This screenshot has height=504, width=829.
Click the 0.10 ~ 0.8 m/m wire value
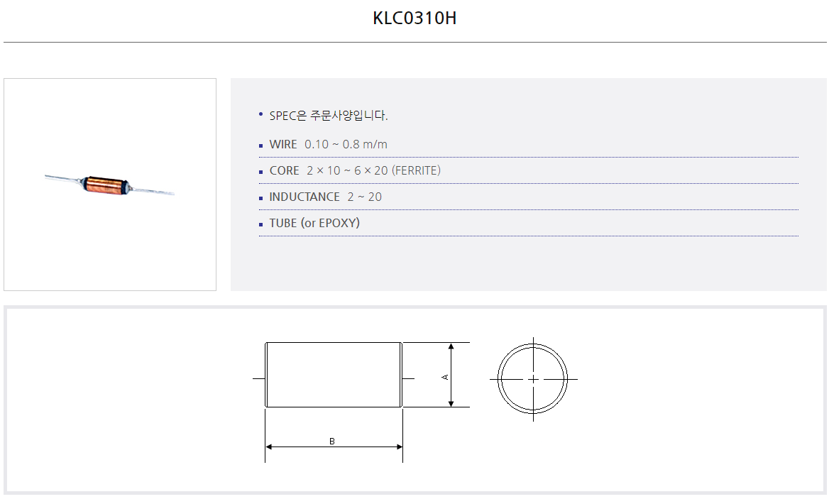pyautogui.click(x=346, y=144)
